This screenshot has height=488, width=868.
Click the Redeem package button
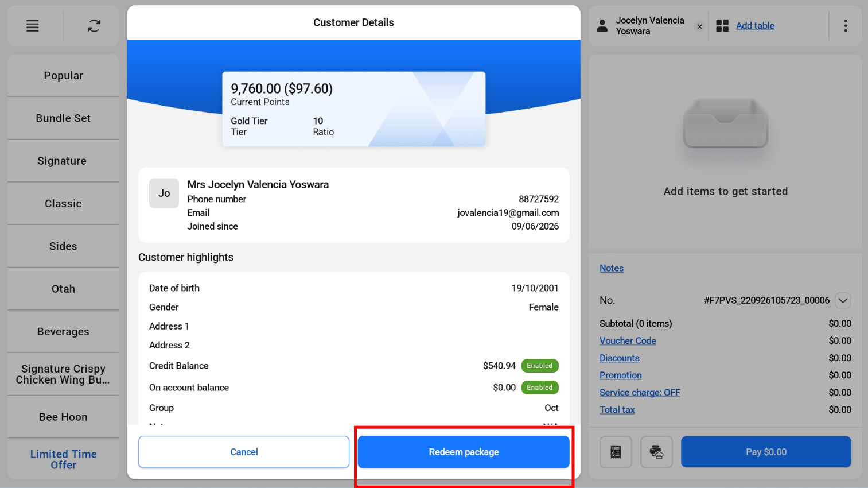[464, 452]
